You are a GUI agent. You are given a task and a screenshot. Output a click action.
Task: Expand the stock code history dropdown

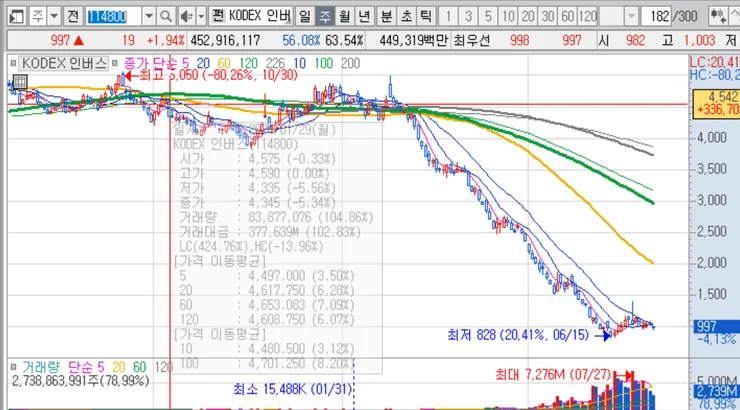point(149,17)
